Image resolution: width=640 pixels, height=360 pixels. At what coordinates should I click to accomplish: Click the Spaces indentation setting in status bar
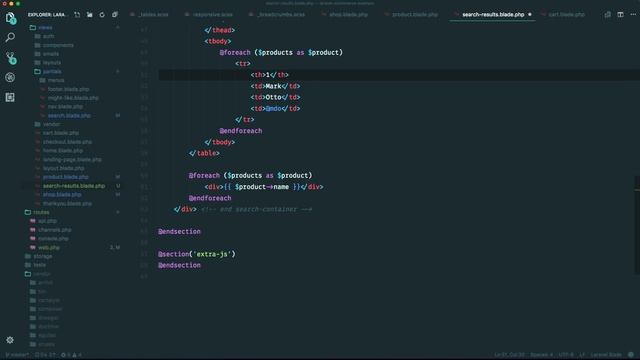(x=541, y=355)
